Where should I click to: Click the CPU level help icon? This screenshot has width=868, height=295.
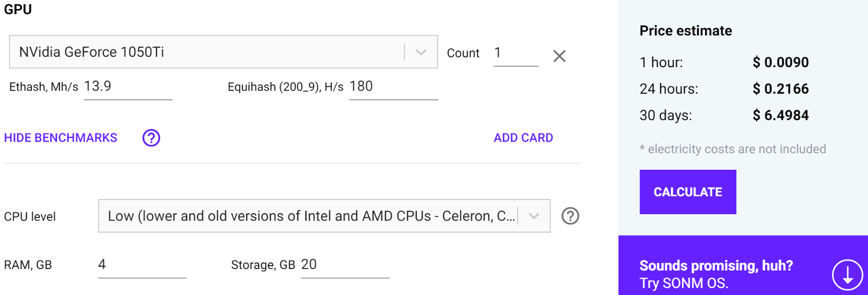click(x=570, y=216)
